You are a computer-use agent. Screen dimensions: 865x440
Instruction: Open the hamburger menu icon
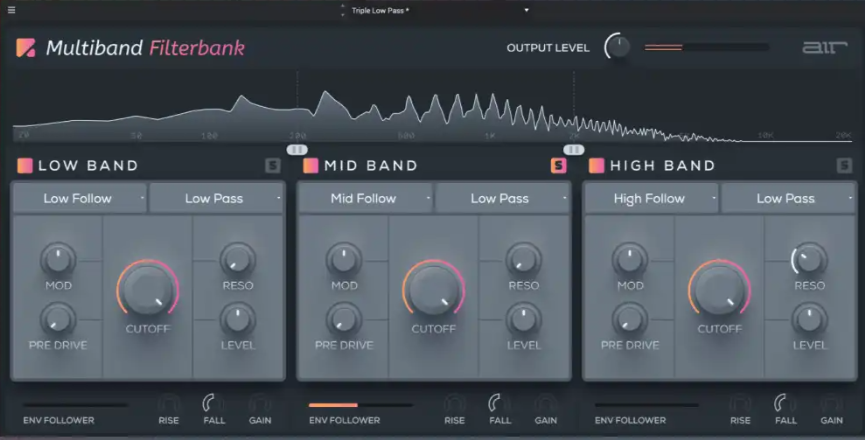(x=12, y=10)
